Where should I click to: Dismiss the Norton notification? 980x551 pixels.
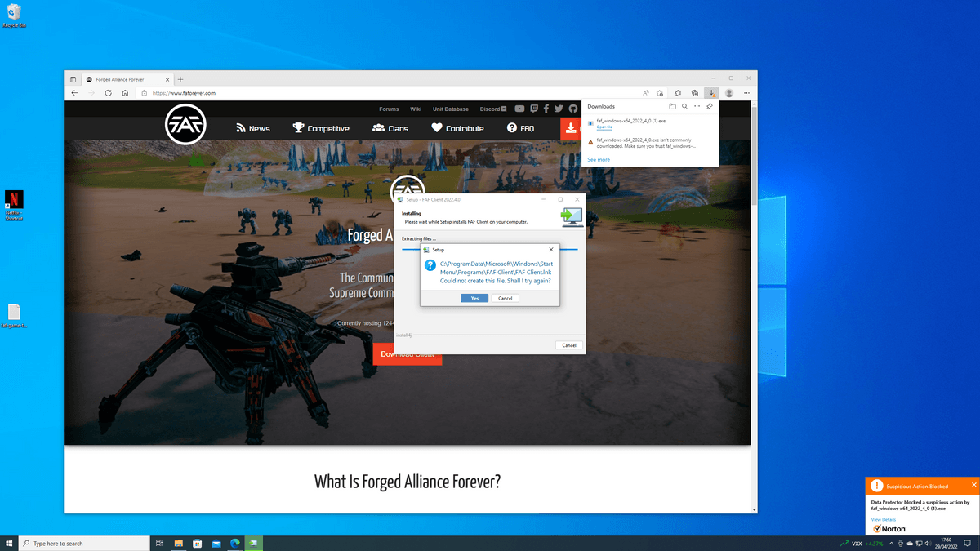pos(973,485)
